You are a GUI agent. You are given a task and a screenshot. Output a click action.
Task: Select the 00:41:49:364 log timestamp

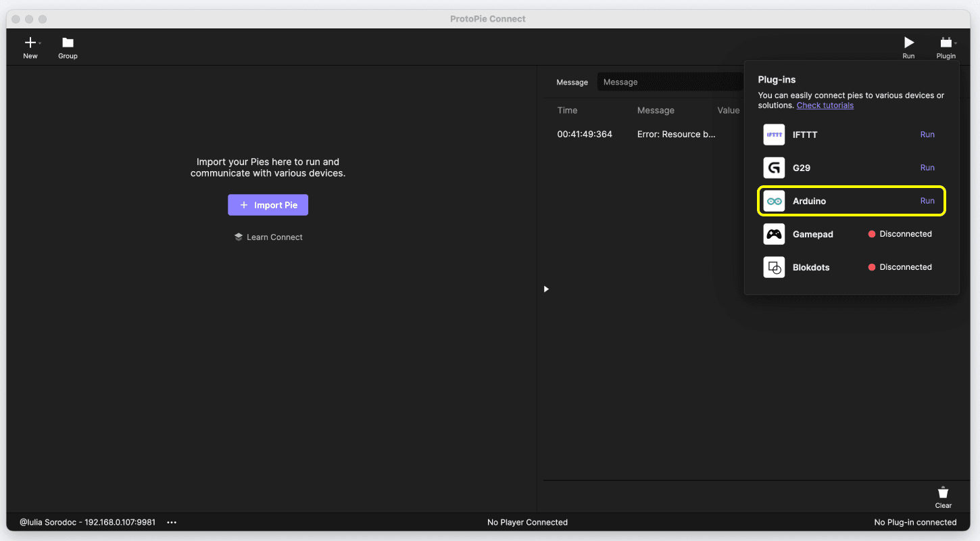pyautogui.click(x=585, y=135)
